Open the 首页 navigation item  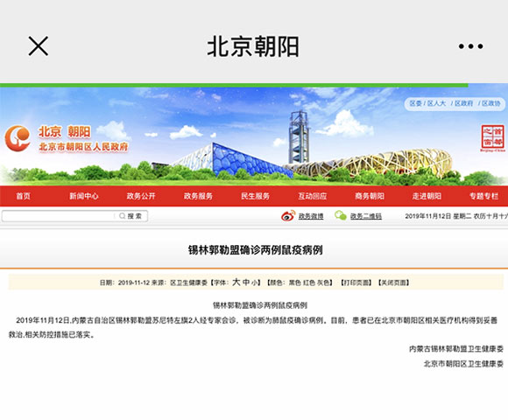(24, 196)
